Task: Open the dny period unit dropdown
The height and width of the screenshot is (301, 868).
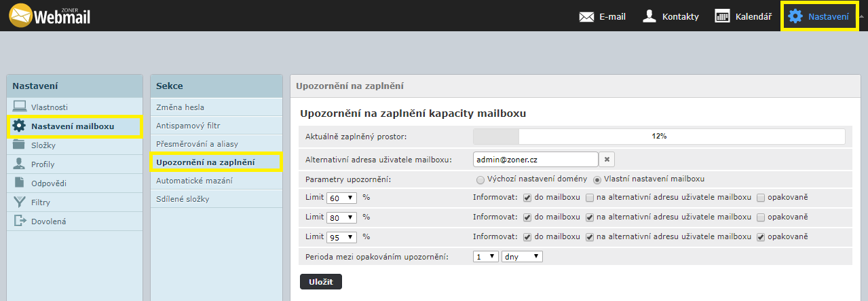Action: click(522, 257)
